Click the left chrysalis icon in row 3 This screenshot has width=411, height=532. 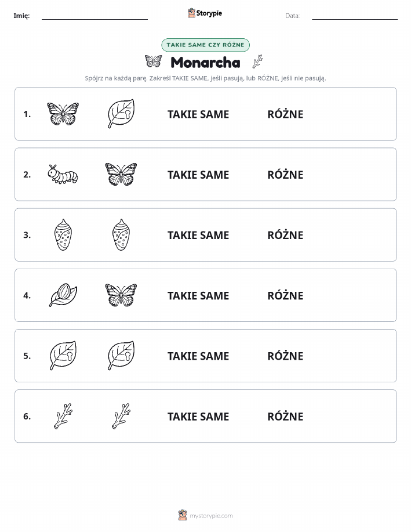pos(63,235)
